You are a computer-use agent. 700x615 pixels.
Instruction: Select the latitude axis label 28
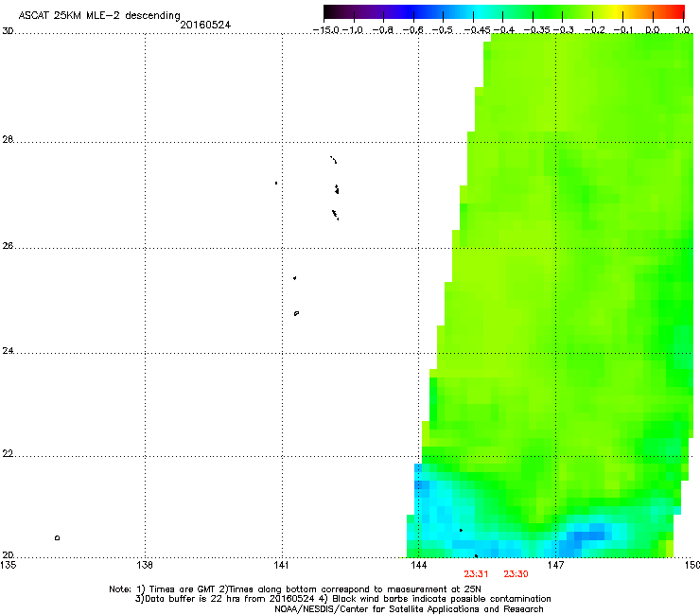tap(8, 139)
